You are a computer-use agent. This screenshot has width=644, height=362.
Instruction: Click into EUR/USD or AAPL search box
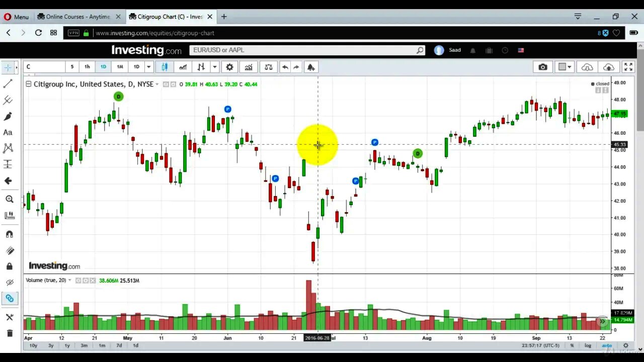click(302, 50)
